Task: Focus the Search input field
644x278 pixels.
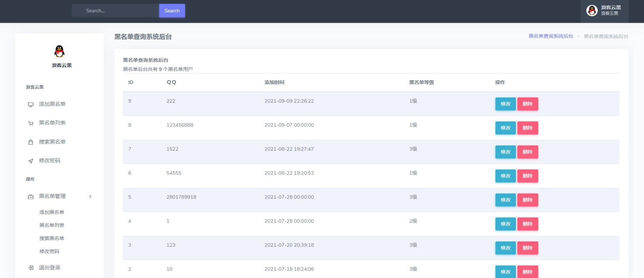Action: pyautogui.click(x=115, y=11)
